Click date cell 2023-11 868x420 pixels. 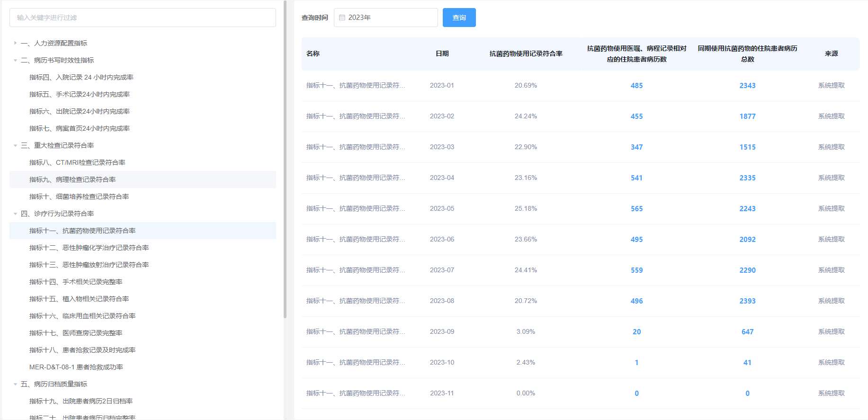(442, 393)
